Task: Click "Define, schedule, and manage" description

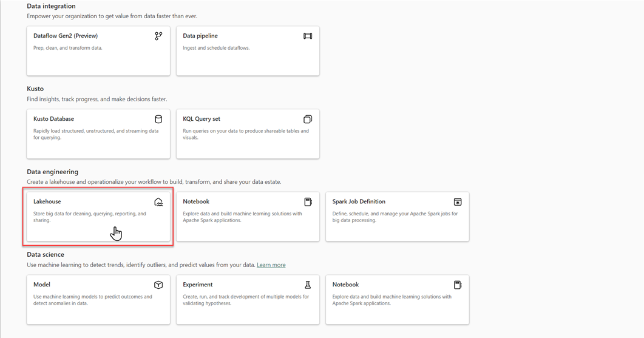Action: [x=395, y=217]
